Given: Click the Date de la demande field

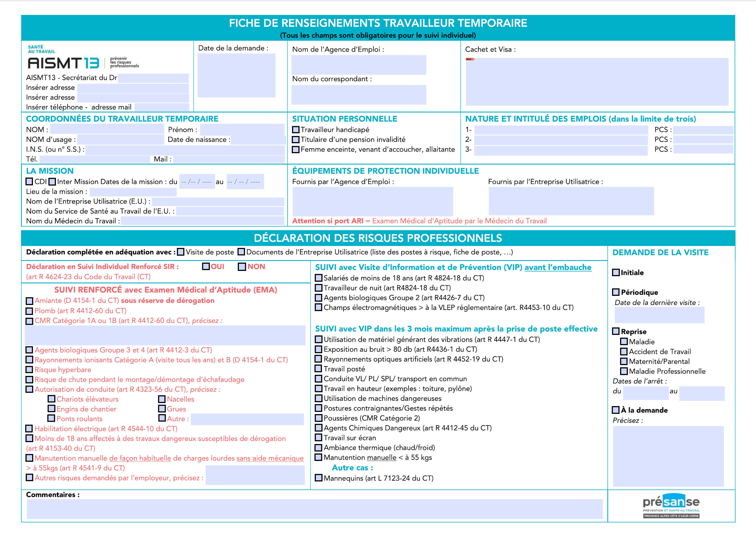Looking at the screenshot, I should [x=236, y=76].
